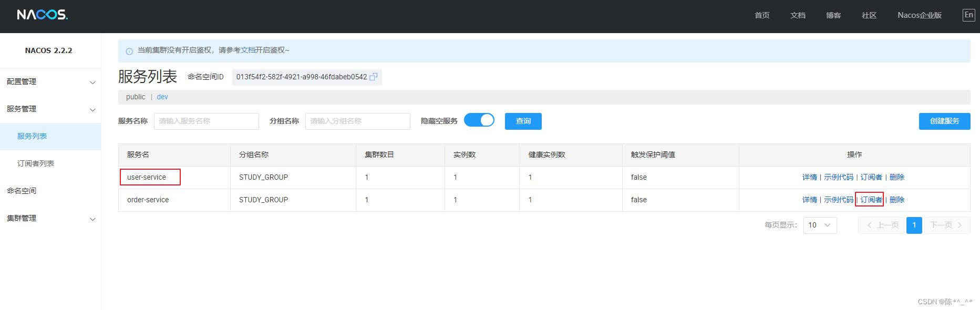Open 社区 in the top navigation

point(869,15)
